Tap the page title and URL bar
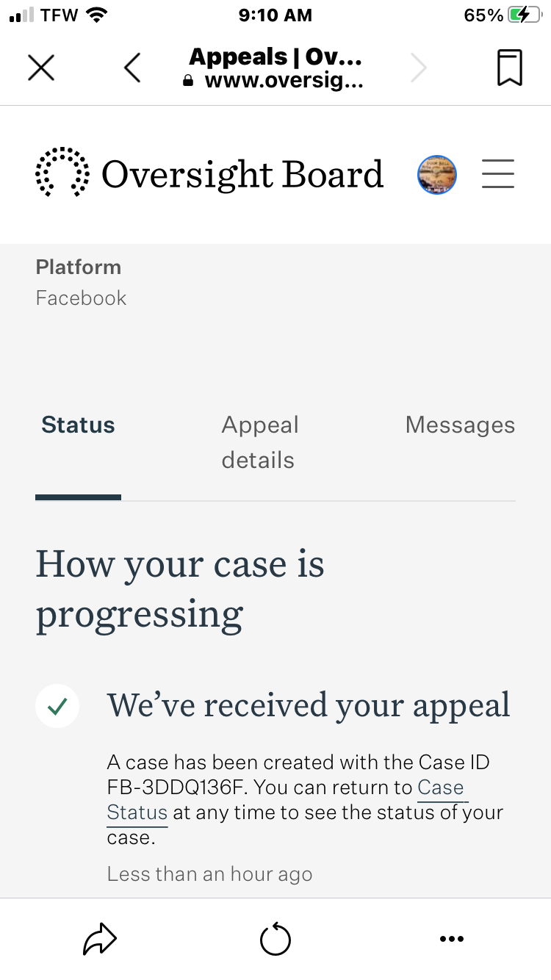Viewport: 551px width, 980px height. tap(275, 68)
